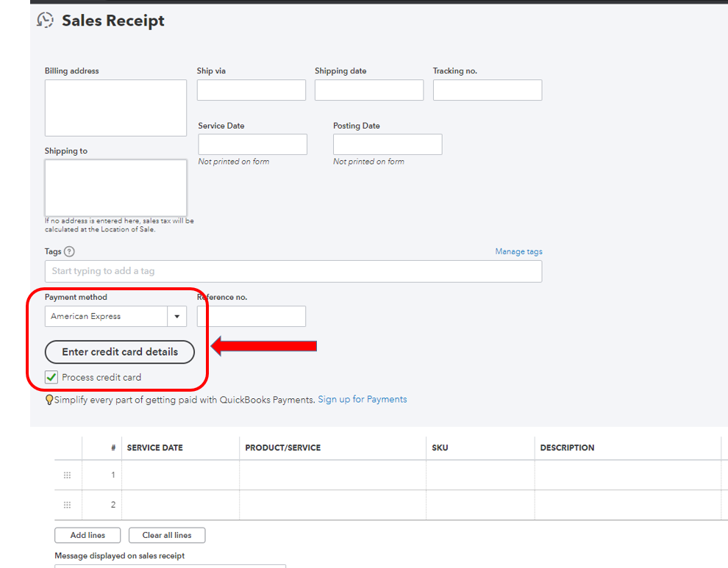Viewport: 728px width, 568px height.
Task: Click the Sales Receipt clock icon
Action: click(44, 20)
